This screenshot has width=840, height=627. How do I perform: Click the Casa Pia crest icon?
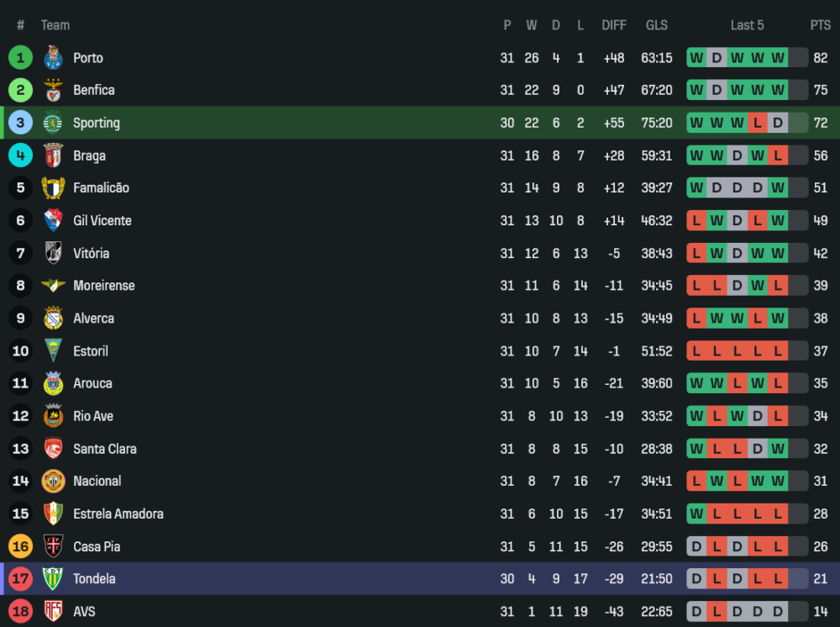(x=53, y=546)
